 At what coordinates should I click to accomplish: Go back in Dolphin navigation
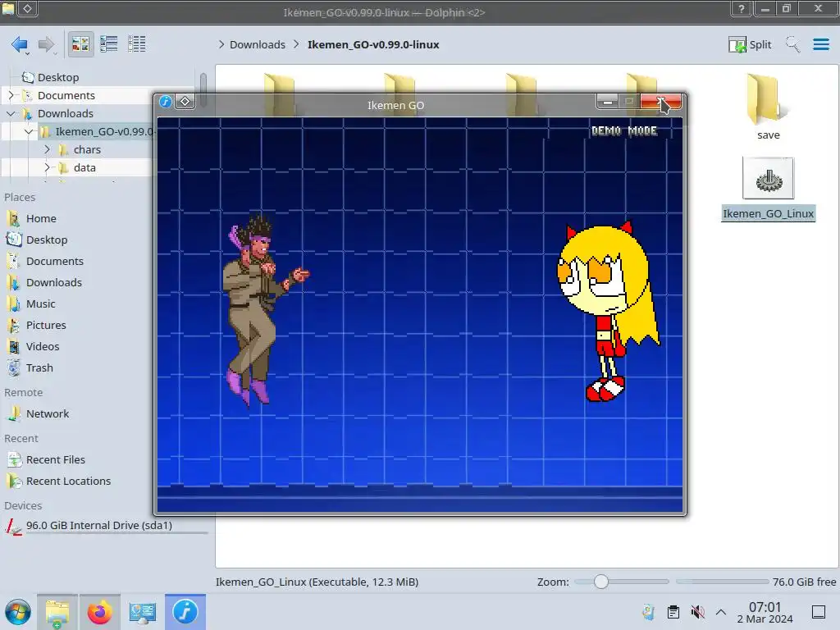20,44
